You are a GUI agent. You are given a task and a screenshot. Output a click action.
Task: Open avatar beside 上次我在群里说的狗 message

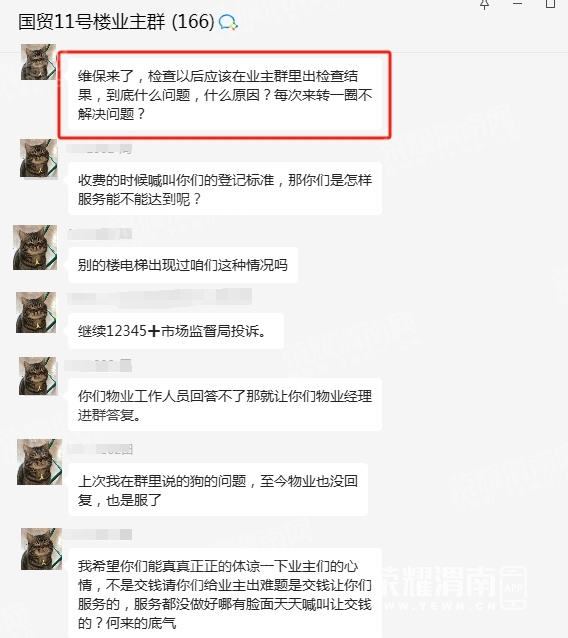(x=39, y=462)
